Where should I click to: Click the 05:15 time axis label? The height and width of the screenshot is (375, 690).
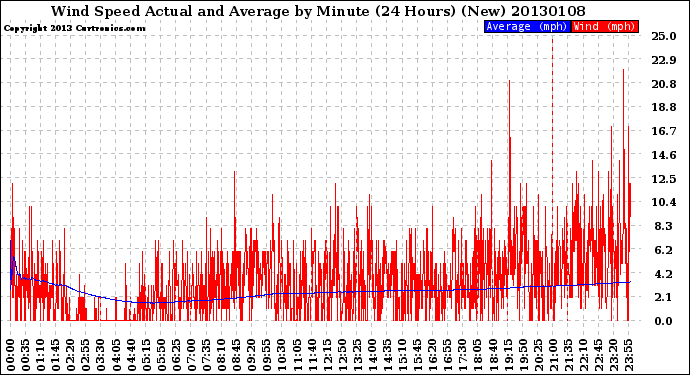(146, 355)
